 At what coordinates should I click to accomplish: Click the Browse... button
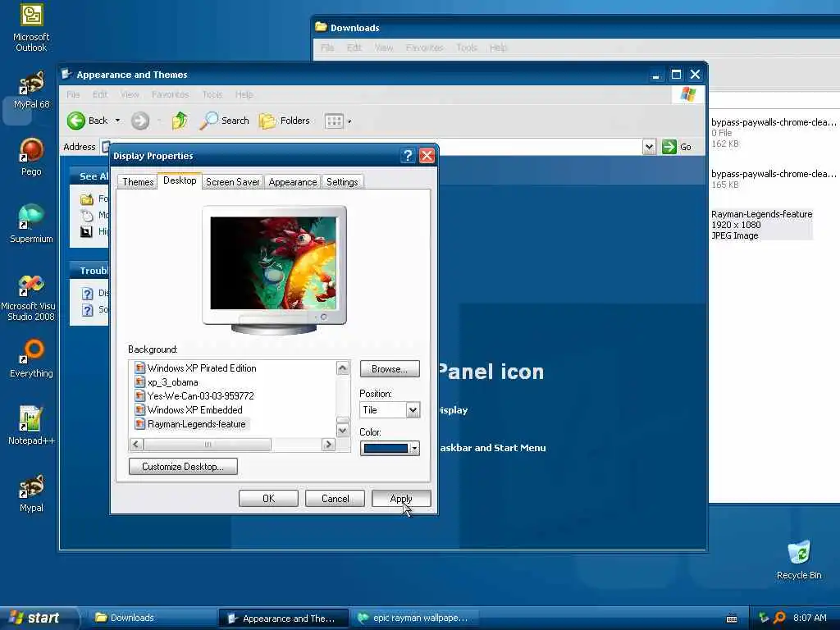click(x=390, y=369)
